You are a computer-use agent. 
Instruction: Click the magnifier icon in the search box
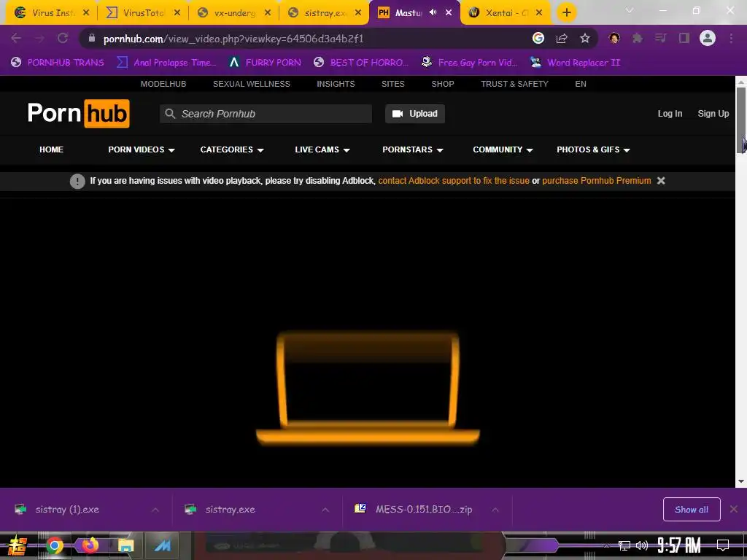tap(170, 114)
